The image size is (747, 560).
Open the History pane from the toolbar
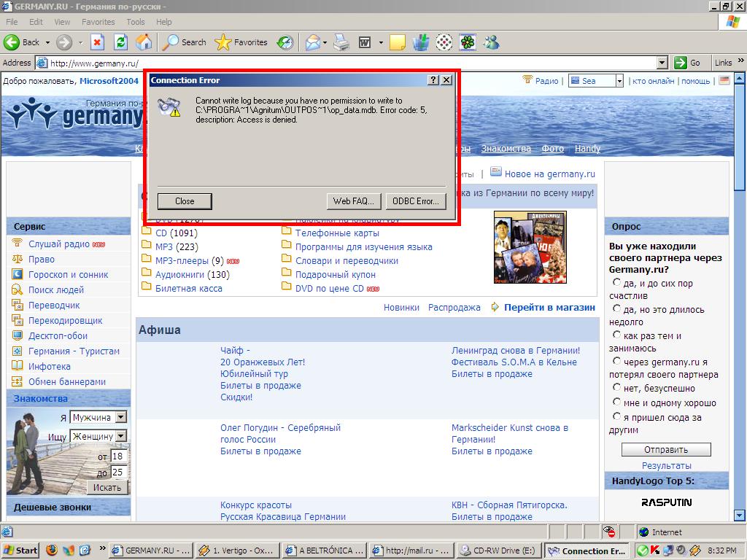[285, 42]
